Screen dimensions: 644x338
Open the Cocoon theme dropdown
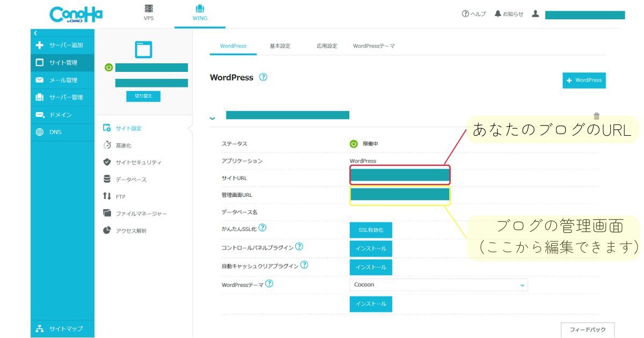click(x=438, y=285)
